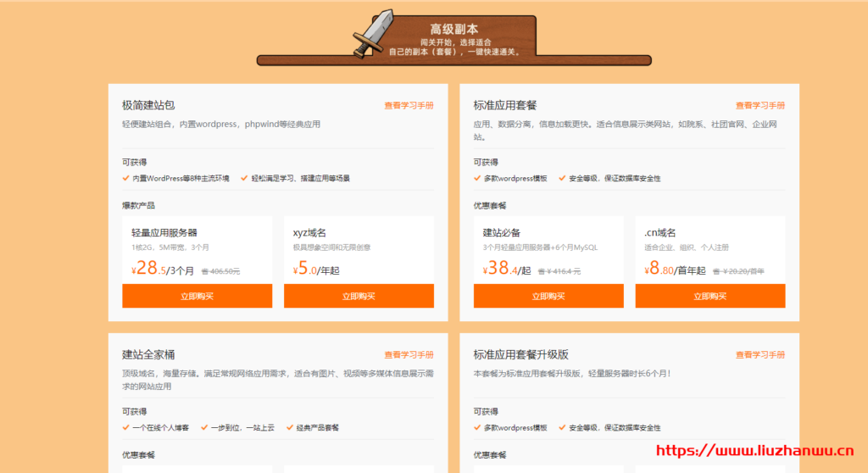Click the checkmark beside 安全等级 in 标准应用套餐
The image size is (868, 473).
[561, 179]
